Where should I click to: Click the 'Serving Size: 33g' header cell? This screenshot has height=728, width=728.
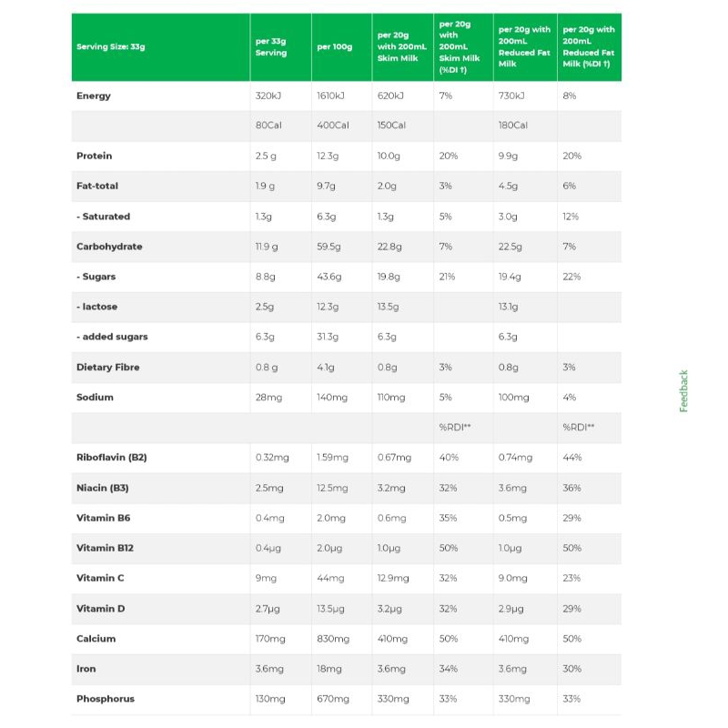tap(110, 47)
